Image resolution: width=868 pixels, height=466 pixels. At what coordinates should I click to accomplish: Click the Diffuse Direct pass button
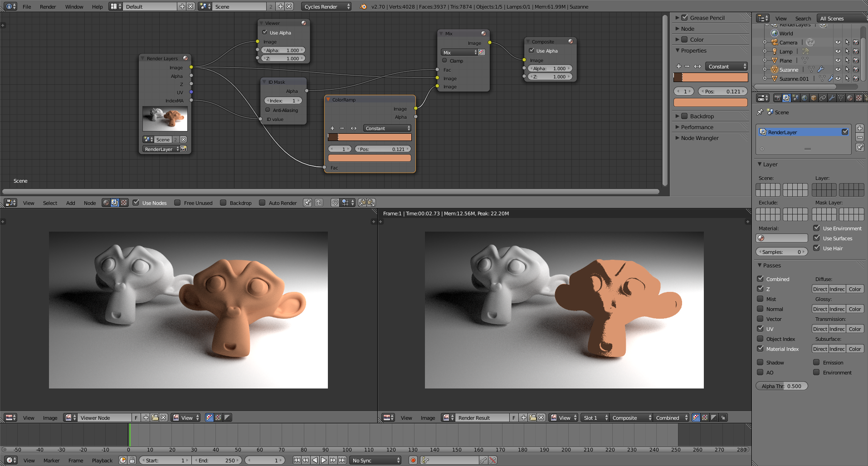pos(820,289)
